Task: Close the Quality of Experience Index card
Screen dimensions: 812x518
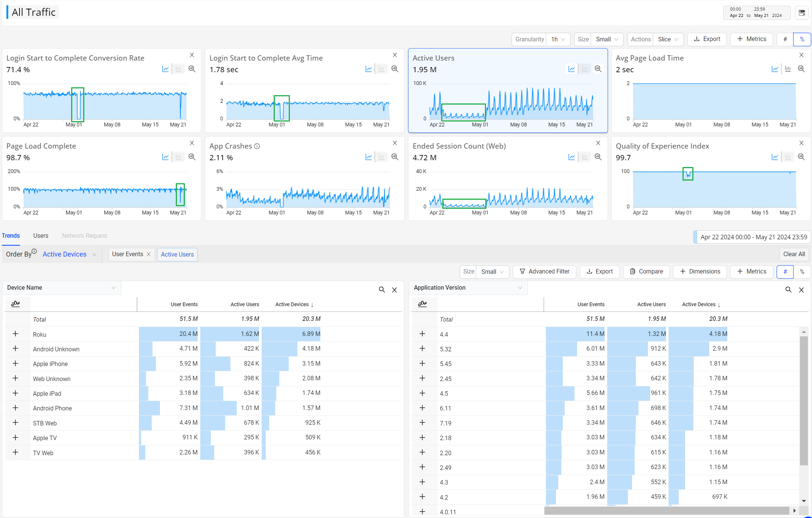Action: (x=801, y=143)
